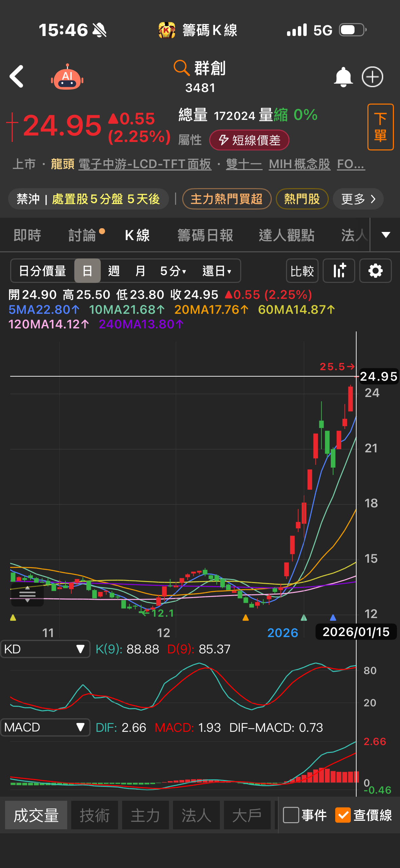Uncheck the 查價線 checkbox

click(343, 815)
